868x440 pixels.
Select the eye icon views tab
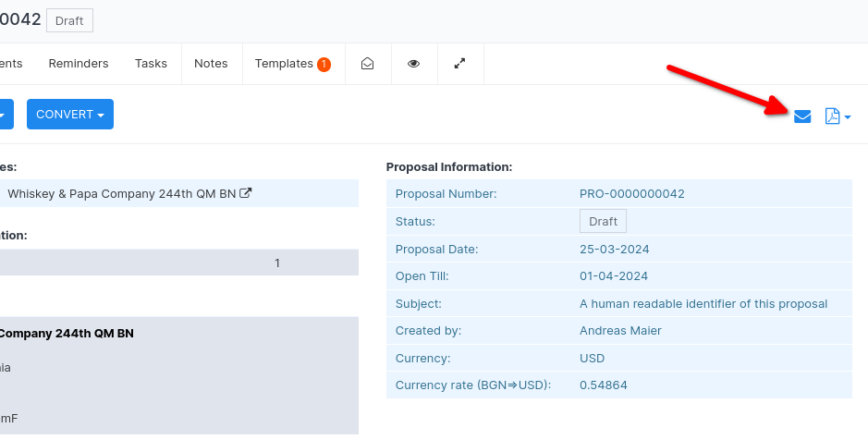(414, 64)
